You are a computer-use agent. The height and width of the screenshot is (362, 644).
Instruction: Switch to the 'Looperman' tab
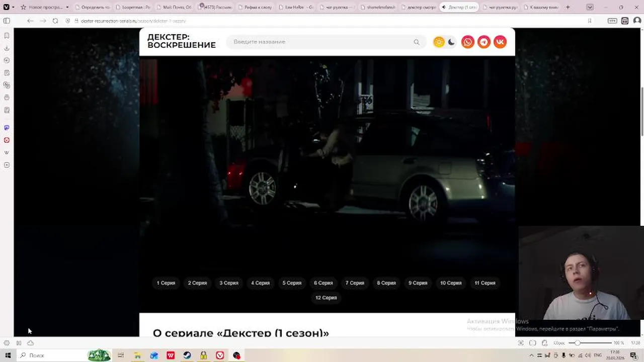point(132,7)
